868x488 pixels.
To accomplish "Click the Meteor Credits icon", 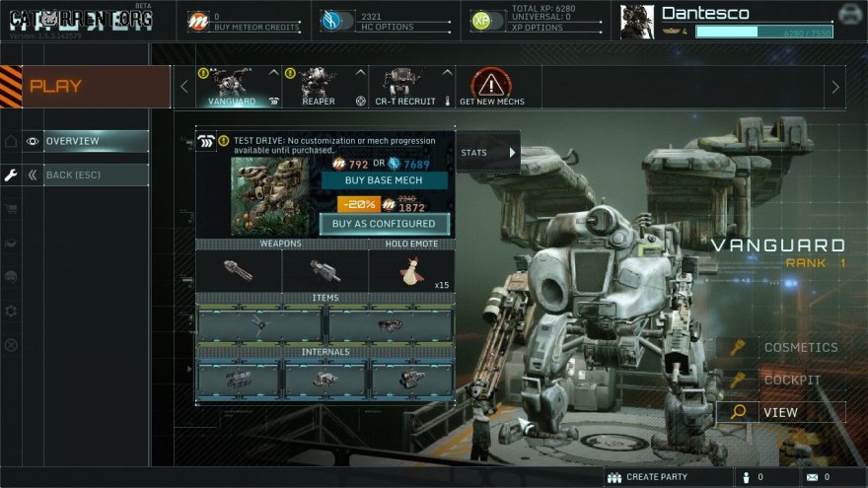I will coord(198,22).
